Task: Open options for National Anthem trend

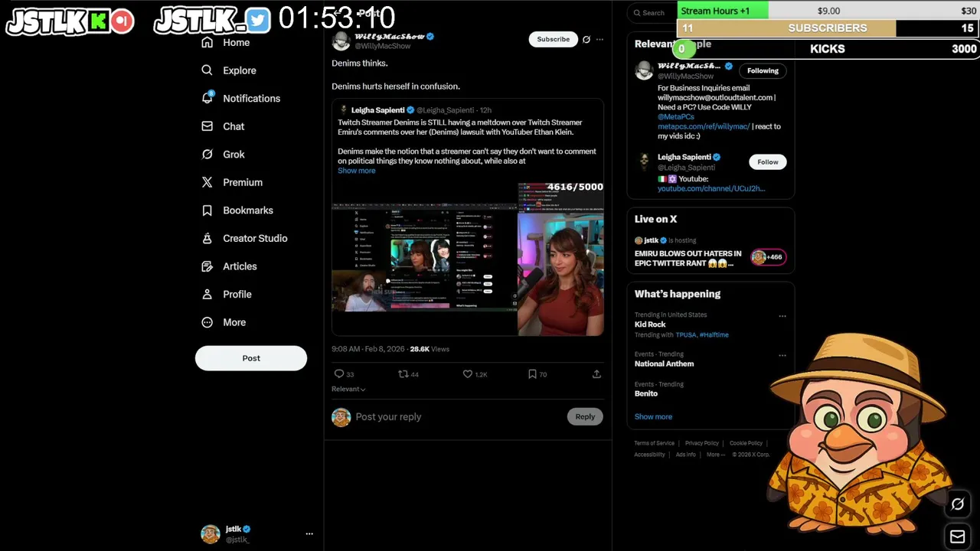Action: pos(782,355)
